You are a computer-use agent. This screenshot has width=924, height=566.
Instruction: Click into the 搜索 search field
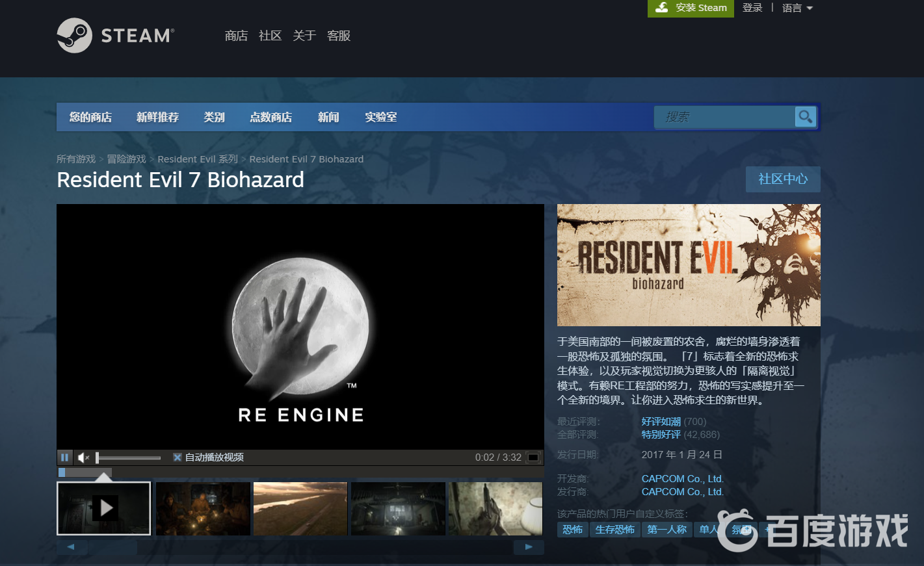724,117
